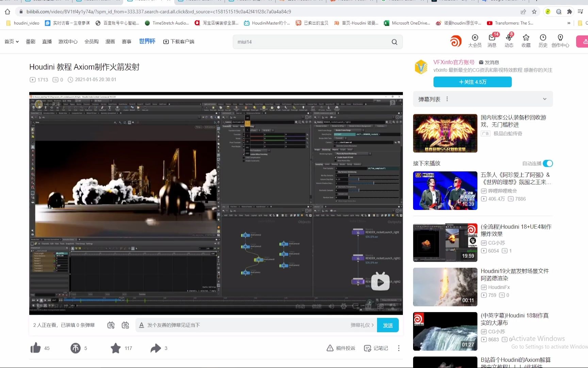Open the 阿珍爱上了阿强 video thumbnail
This screenshot has height=368, width=588.
pos(445,190)
